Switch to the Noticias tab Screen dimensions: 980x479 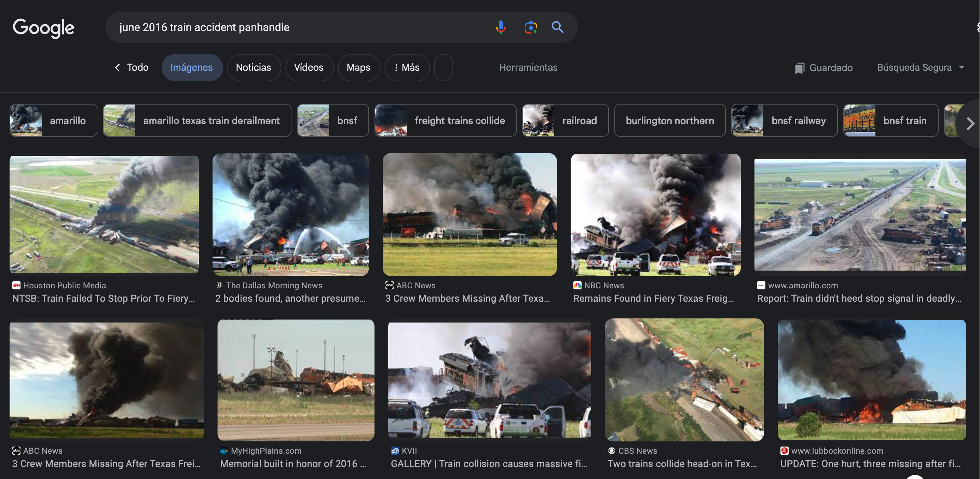tap(253, 67)
